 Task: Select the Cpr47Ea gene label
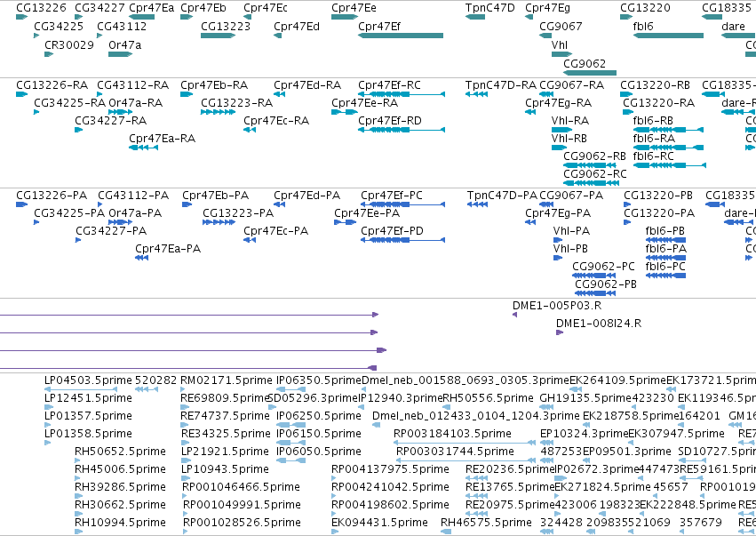click(x=151, y=8)
